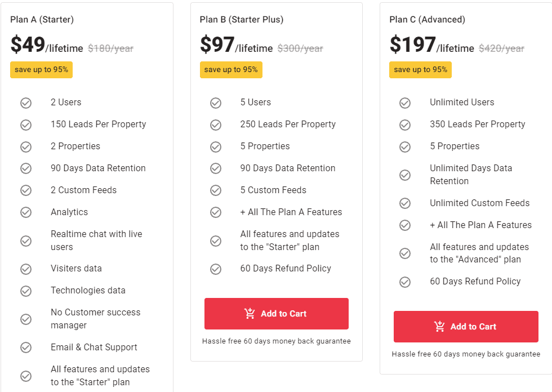Click the checkmark next to Visiters data

tap(26, 269)
